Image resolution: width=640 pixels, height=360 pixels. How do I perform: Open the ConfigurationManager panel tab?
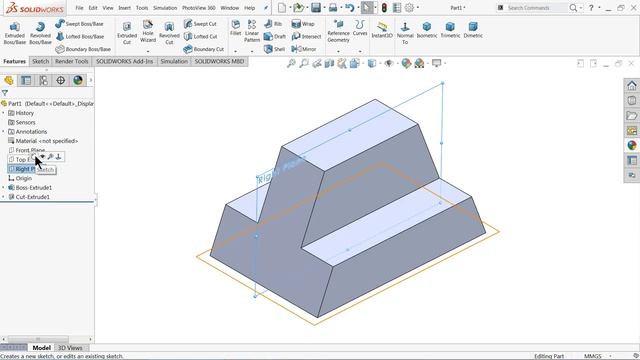tap(43, 80)
